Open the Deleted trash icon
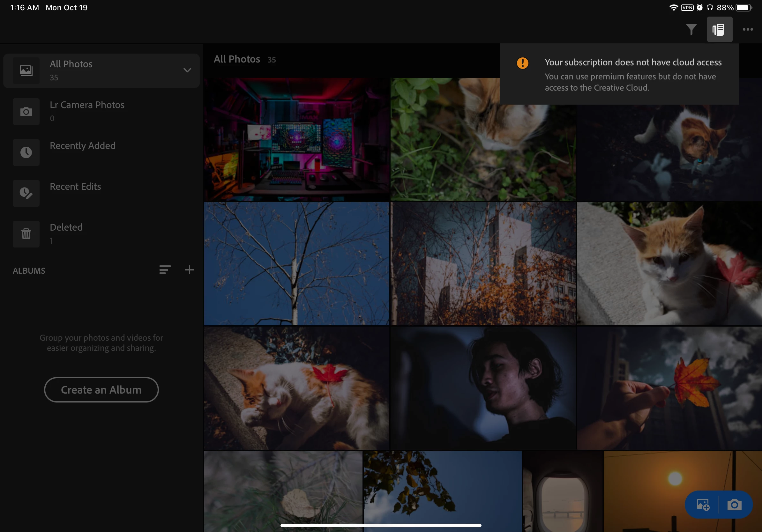The height and width of the screenshot is (532, 762). click(26, 234)
